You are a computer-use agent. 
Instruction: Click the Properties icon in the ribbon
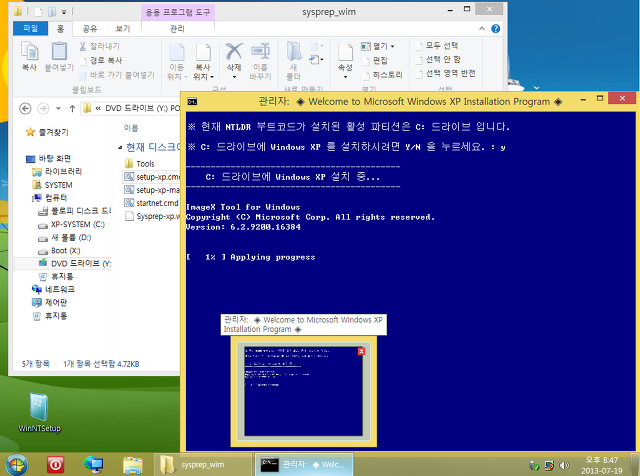point(345,52)
